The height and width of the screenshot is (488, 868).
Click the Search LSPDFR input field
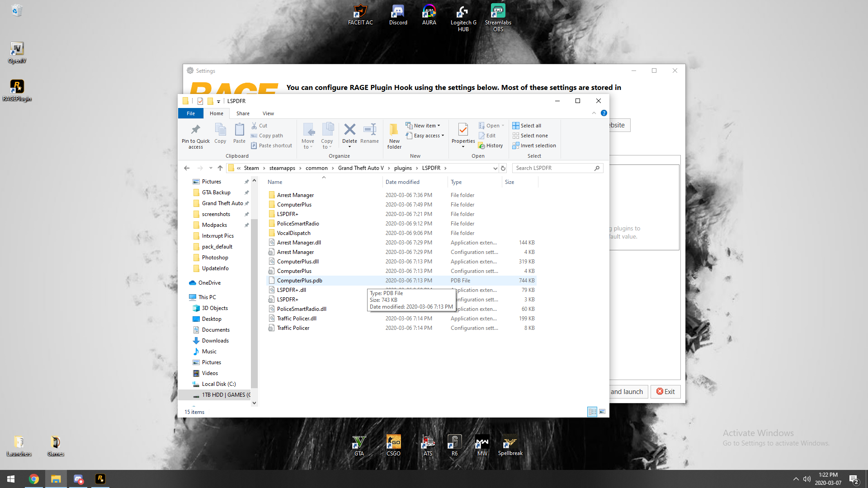click(554, 168)
